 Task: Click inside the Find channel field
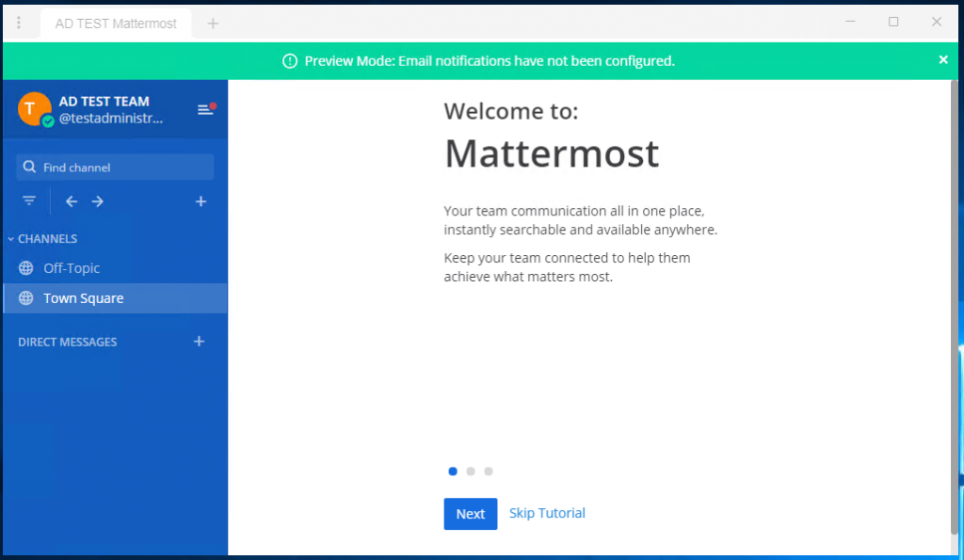click(115, 168)
